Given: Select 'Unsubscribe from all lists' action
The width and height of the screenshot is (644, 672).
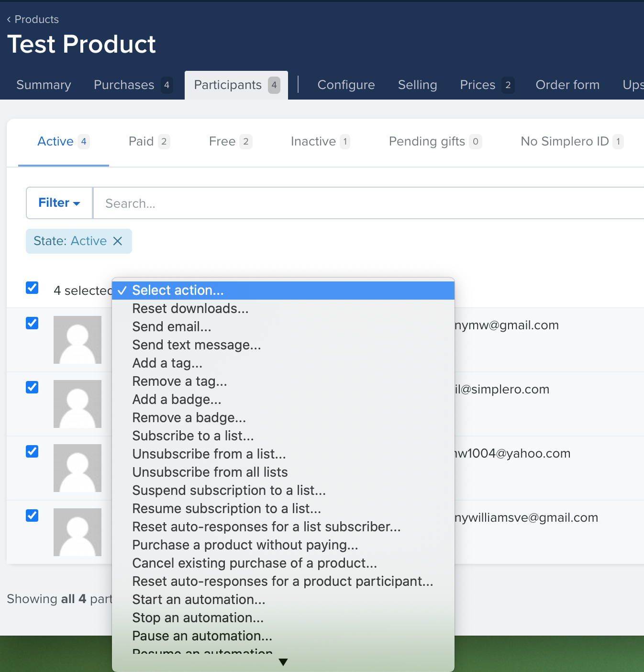Looking at the screenshot, I should click(210, 472).
